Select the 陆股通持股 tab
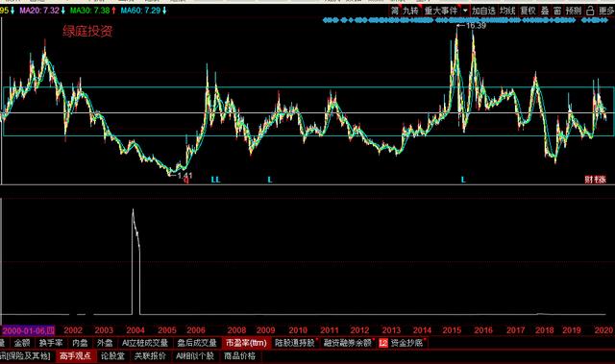The width and height of the screenshot is (615, 364). [295, 343]
